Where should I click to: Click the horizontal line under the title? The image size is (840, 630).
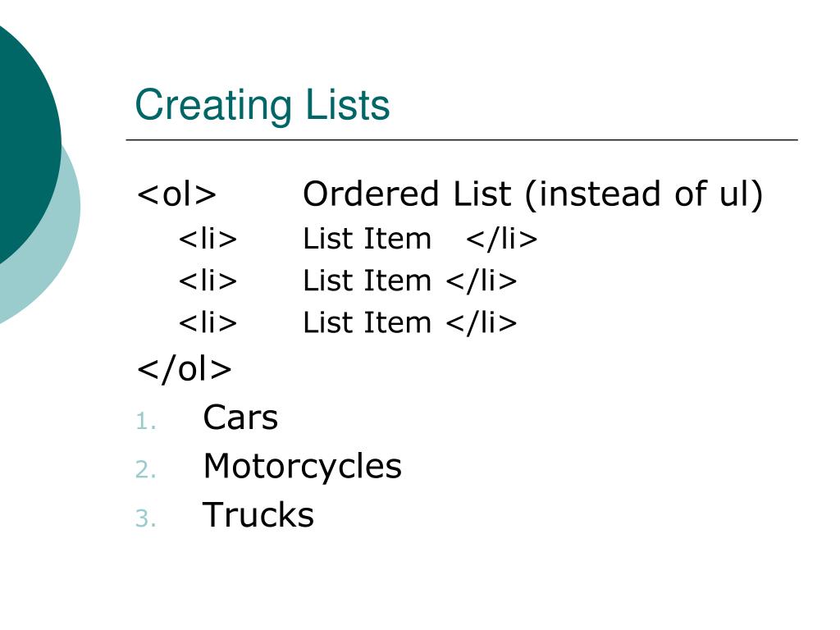(461, 140)
